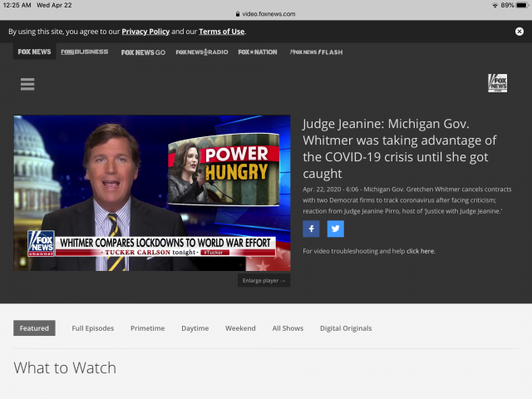
Task: Click the video description starting 'Apr. 22, 2020'
Action: pos(407,200)
